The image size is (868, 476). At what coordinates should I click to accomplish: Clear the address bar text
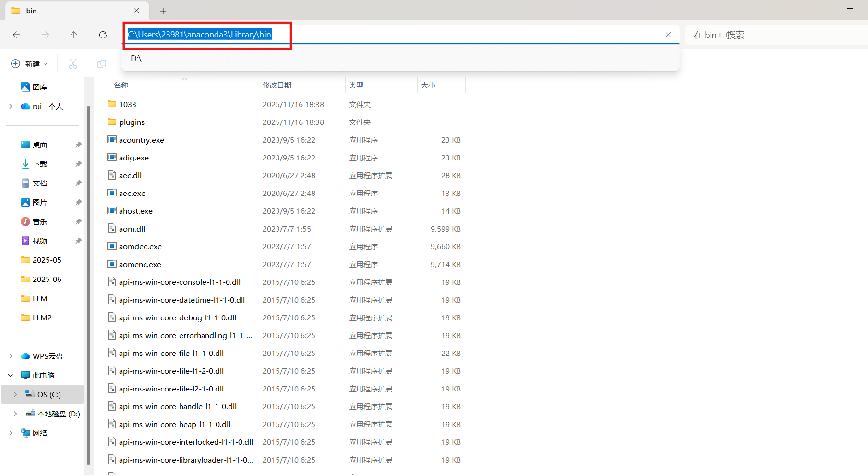click(x=668, y=35)
